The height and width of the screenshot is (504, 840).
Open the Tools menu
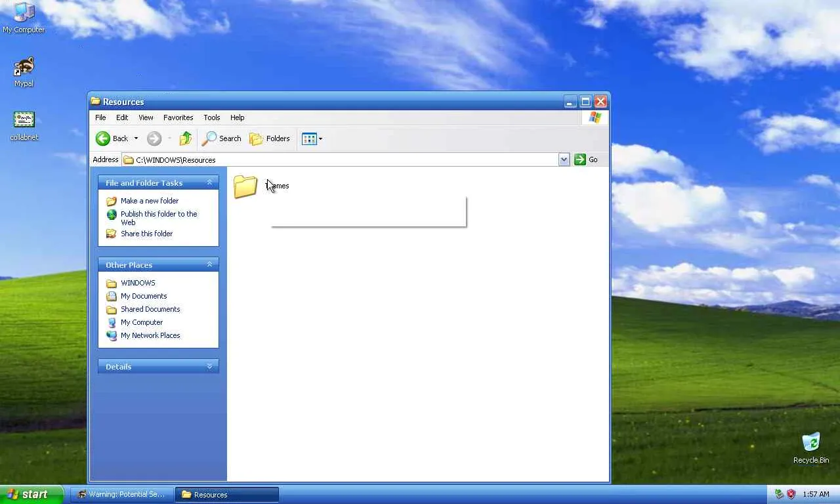click(x=211, y=117)
